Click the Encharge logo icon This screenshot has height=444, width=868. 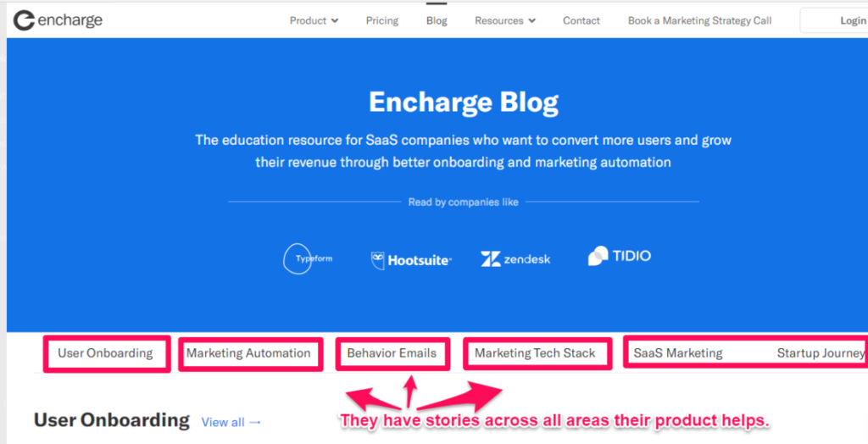24,20
